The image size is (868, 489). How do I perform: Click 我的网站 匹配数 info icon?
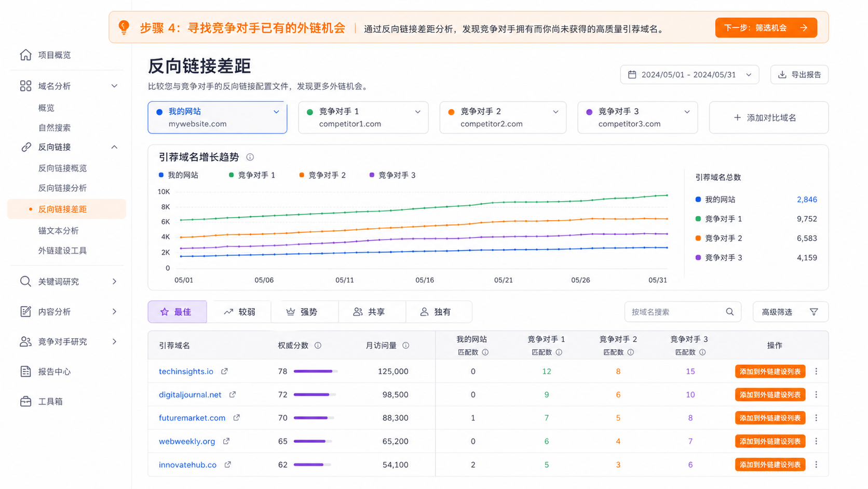[x=485, y=352]
